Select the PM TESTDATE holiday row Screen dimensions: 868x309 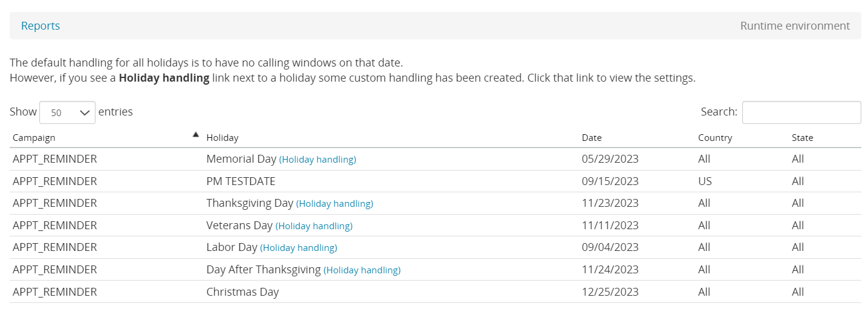tap(241, 181)
